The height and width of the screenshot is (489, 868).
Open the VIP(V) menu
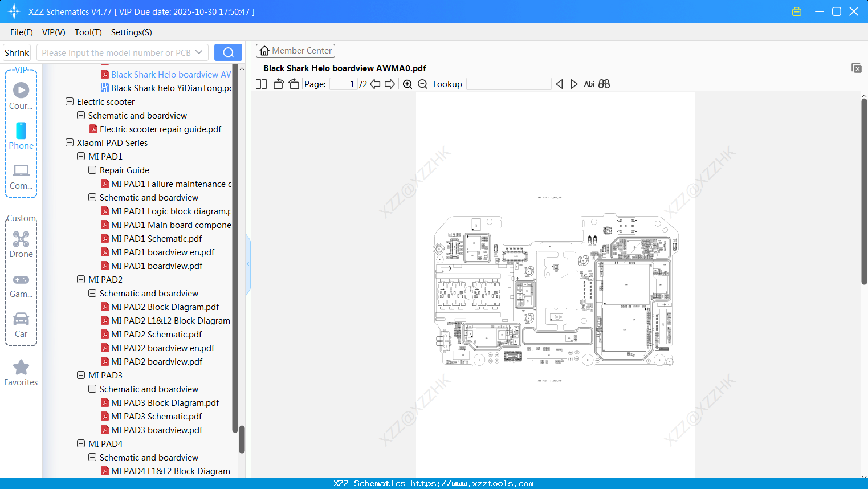54,32
